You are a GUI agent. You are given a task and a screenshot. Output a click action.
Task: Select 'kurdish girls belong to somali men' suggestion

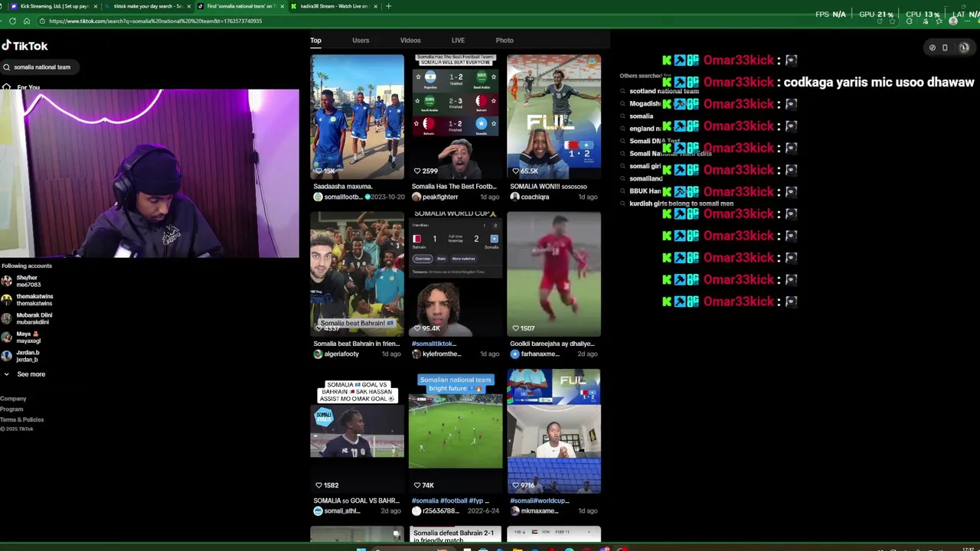click(681, 204)
